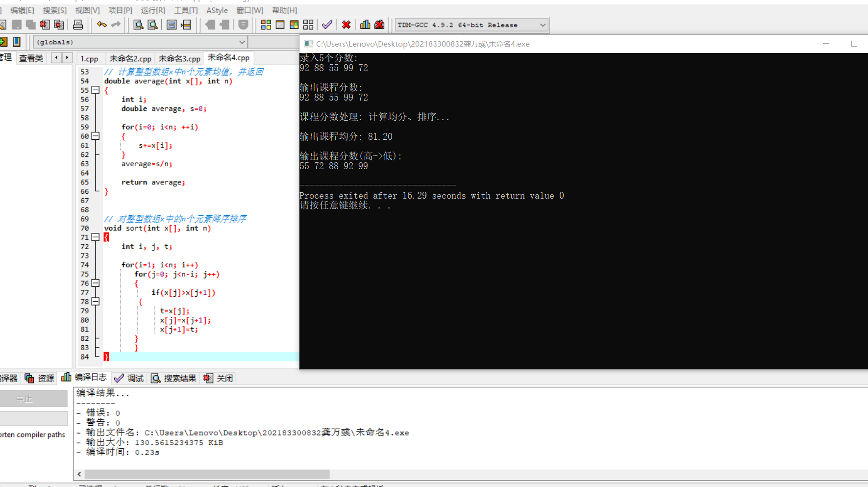Collapse code fold at line 71

click(x=96, y=237)
